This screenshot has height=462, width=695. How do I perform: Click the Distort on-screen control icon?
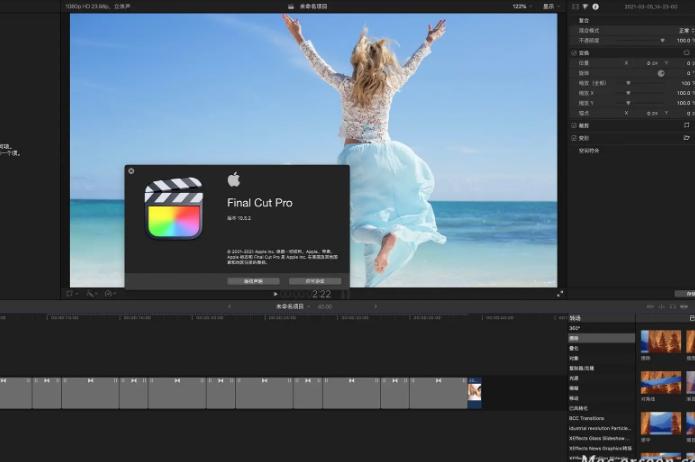point(686,137)
